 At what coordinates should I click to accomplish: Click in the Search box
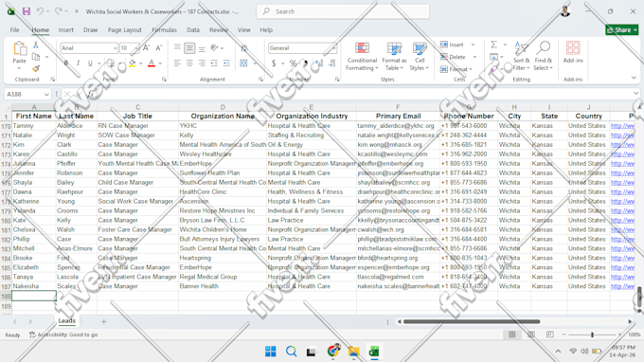pos(343,11)
